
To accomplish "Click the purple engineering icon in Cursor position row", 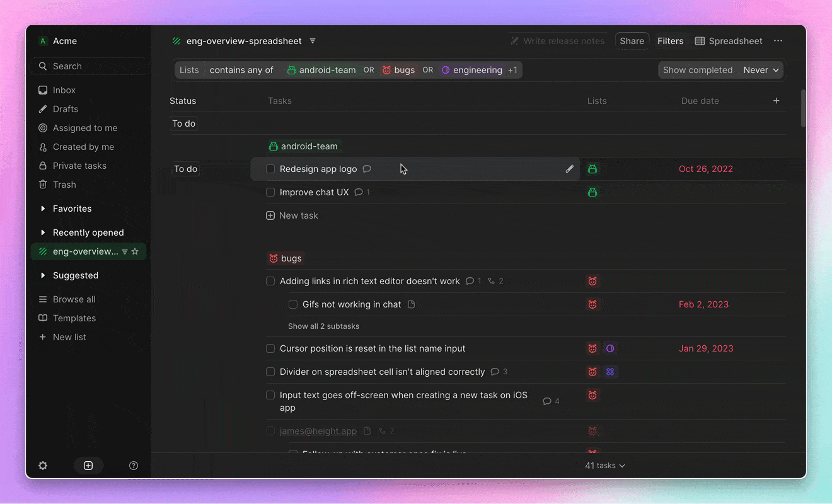I will click(x=610, y=348).
